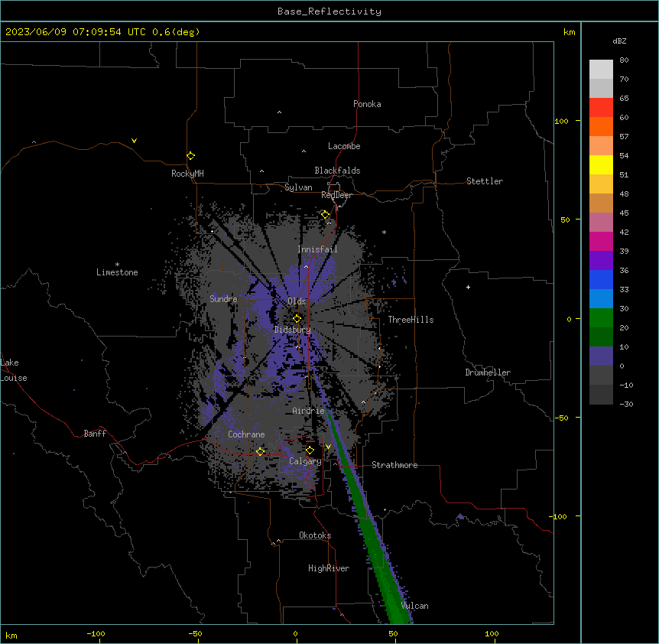The image size is (659, 644).
Task: Click the Sylvan label
Action: 298,187
